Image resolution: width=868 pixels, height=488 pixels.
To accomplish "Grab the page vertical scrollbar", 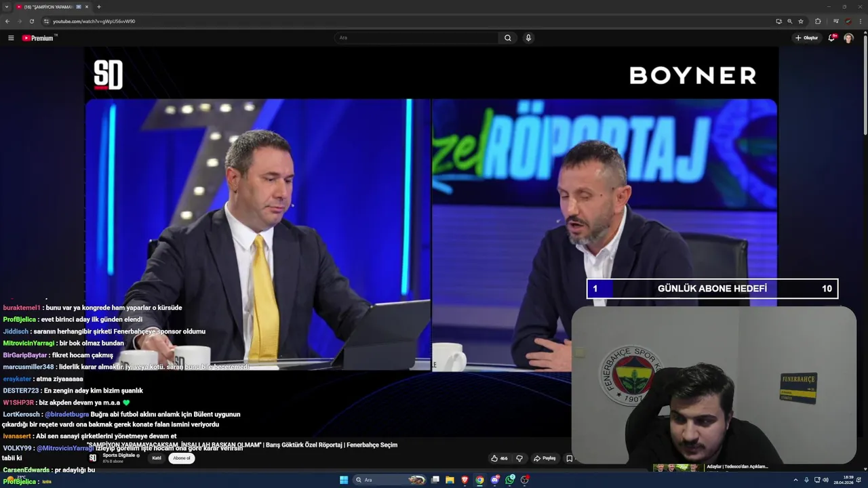I will [x=865, y=85].
